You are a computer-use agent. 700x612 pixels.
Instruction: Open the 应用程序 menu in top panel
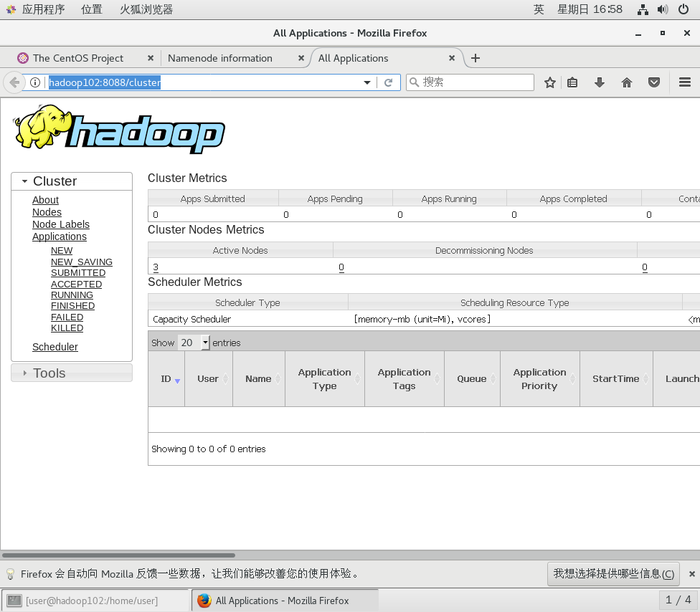43,9
